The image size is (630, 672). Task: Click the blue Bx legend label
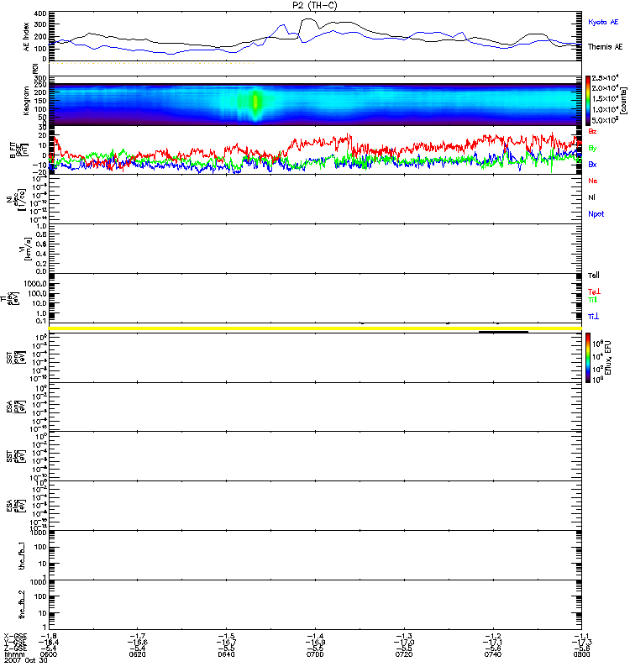click(x=592, y=164)
